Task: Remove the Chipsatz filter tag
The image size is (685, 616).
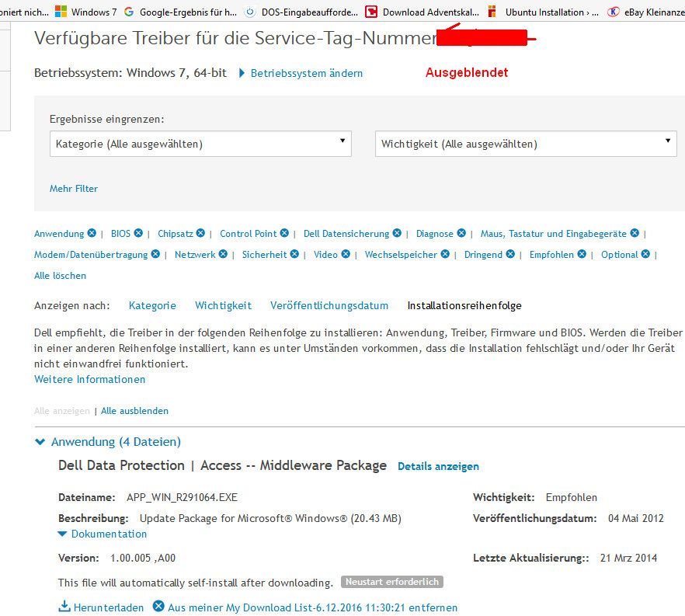Action: (200, 233)
